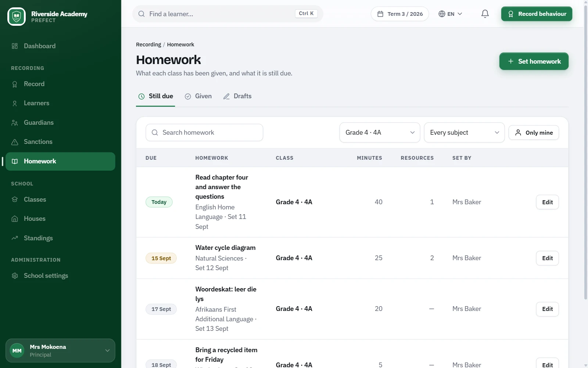Viewport: 588px width, 368px height.
Task: Switch to the Drafts tab
Action: pos(237,96)
